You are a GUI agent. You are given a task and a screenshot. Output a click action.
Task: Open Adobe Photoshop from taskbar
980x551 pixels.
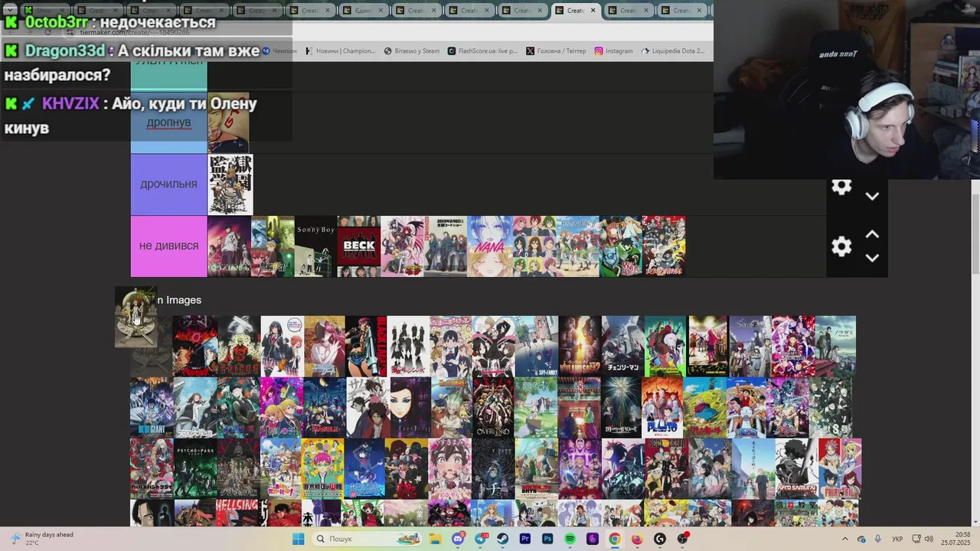point(547,539)
